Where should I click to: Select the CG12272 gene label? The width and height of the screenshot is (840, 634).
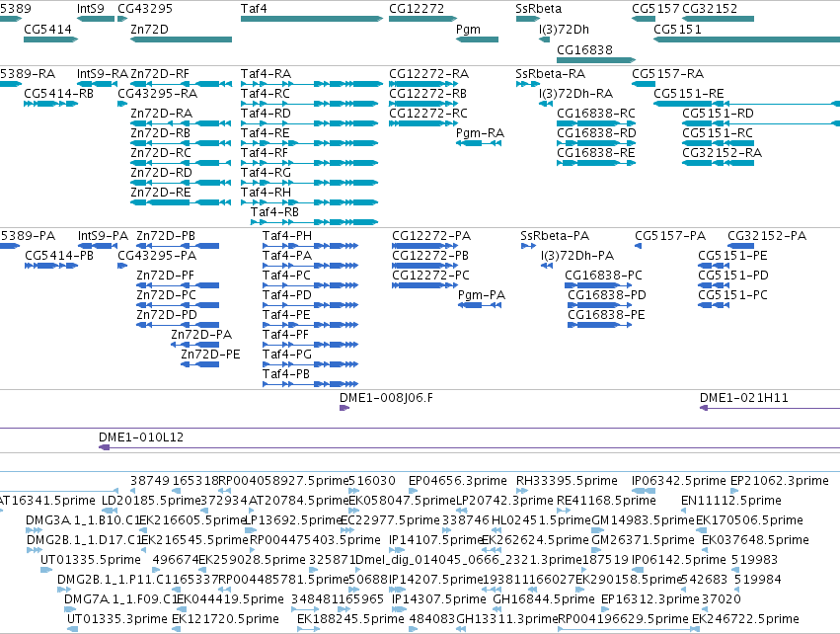point(417,9)
